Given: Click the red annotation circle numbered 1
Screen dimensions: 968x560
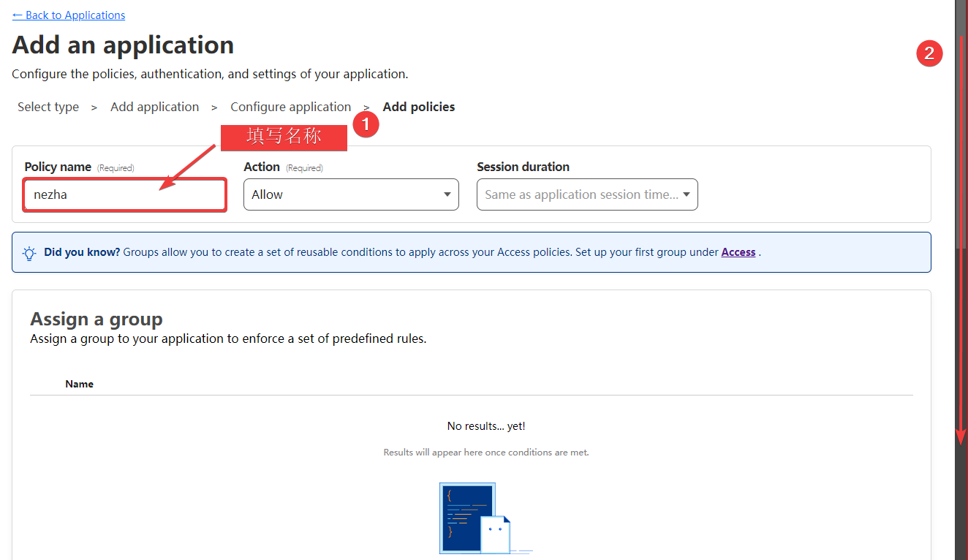Looking at the screenshot, I should pyautogui.click(x=366, y=124).
